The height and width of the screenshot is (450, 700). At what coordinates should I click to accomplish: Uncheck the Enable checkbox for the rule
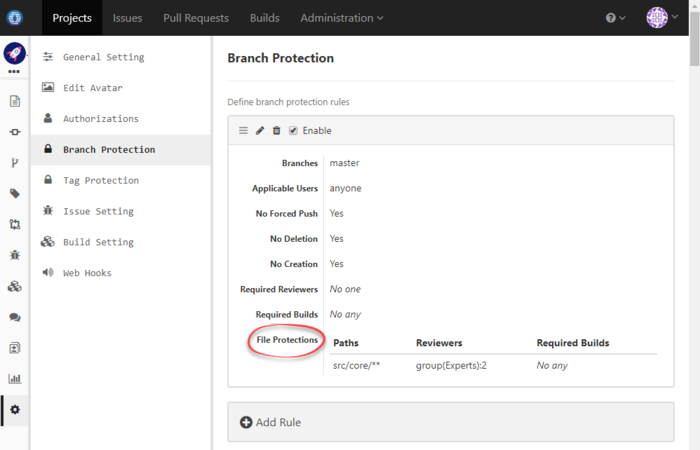[x=293, y=131]
